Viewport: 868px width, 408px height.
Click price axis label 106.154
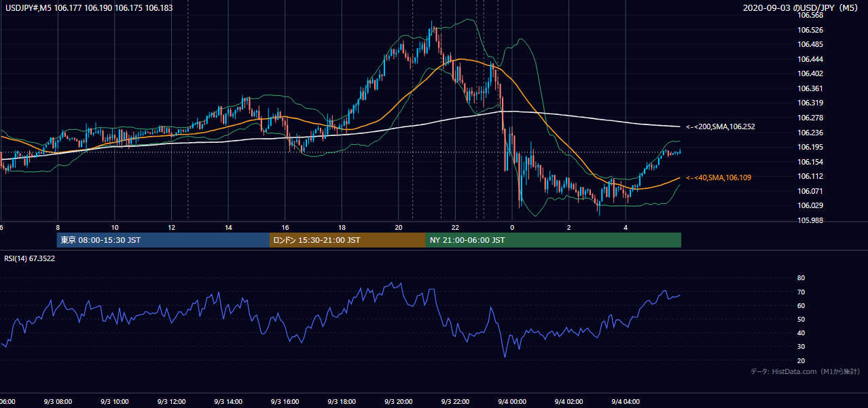(810, 162)
